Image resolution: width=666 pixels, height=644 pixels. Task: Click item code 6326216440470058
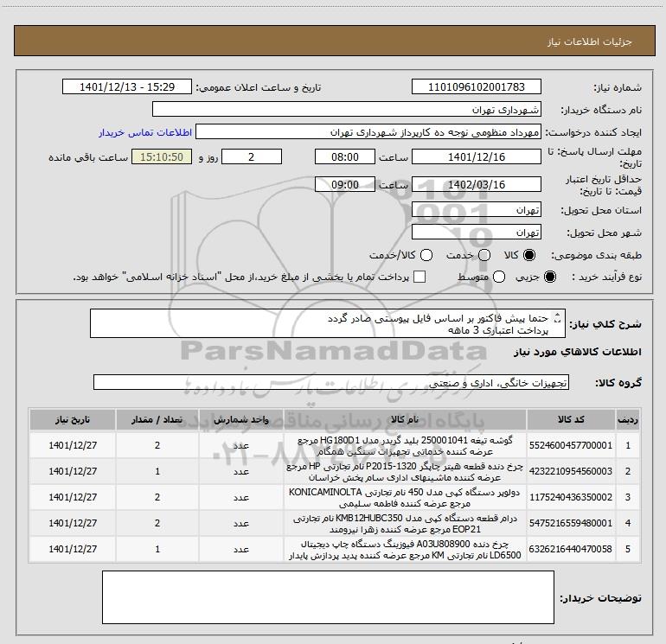[x=571, y=549]
